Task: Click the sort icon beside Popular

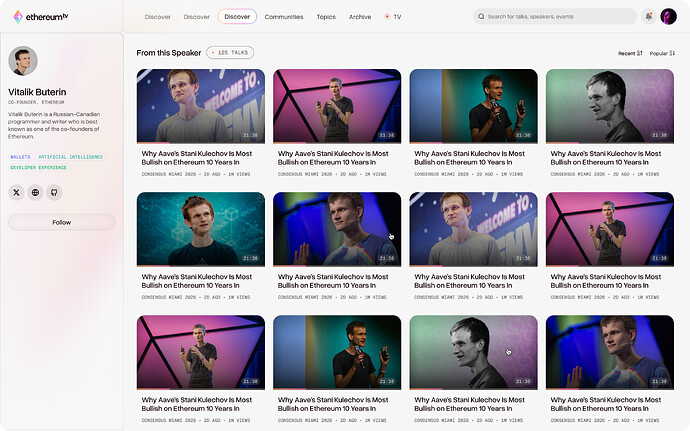Action: pos(672,53)
